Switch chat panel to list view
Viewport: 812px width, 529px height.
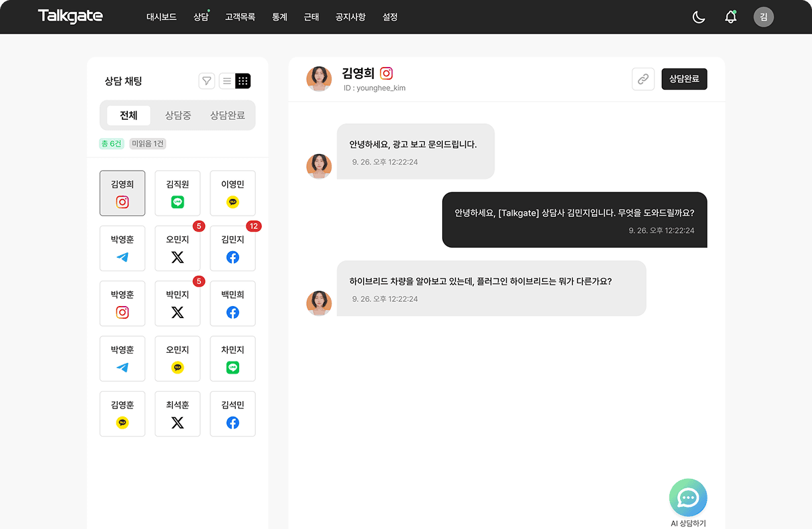pyautogui.click(x=226, y=80)
